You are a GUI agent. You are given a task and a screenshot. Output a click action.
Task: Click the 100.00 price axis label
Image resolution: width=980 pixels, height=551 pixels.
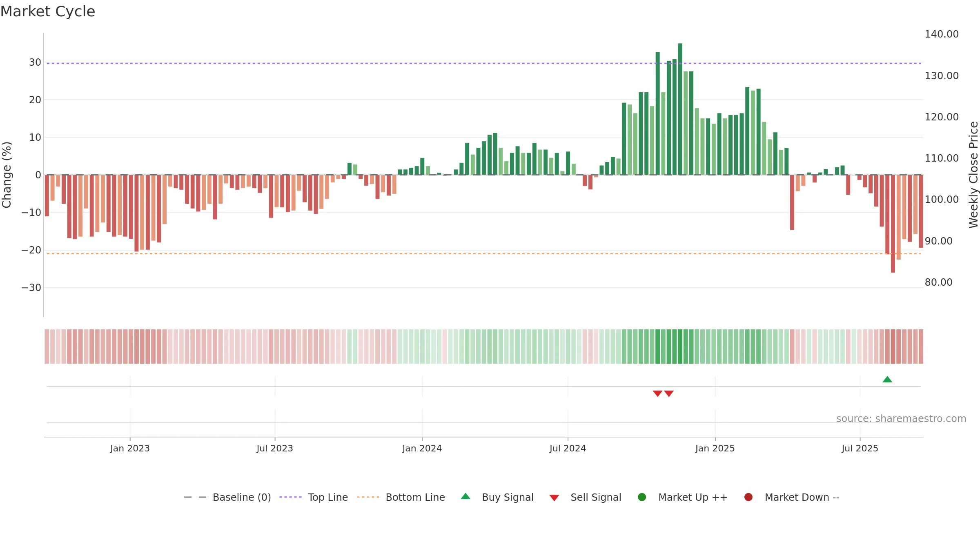942,200
